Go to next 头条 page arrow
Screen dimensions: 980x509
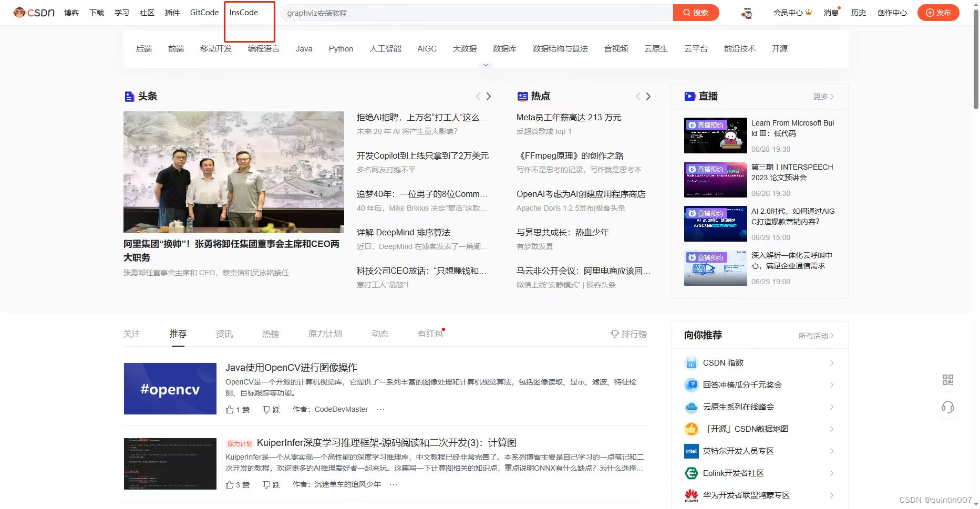[x=489, y=97]
